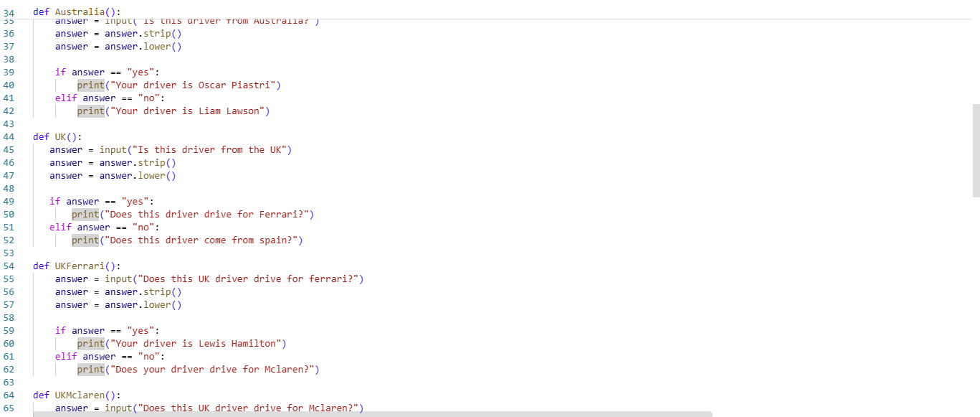Click line number 39 in the gutter

9,72
